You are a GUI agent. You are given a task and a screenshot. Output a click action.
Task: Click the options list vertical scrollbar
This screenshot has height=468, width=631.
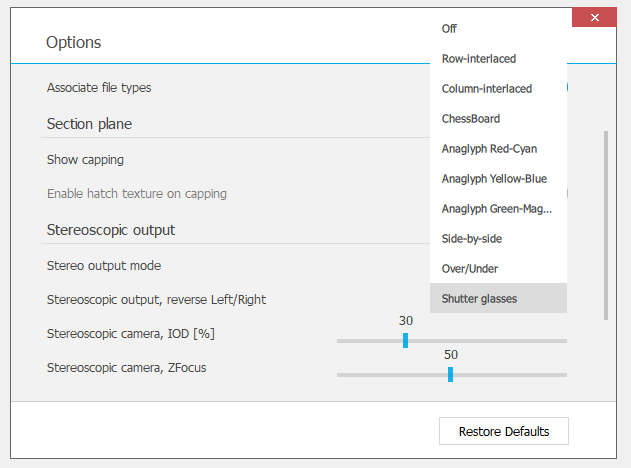(x=605, y=225)
